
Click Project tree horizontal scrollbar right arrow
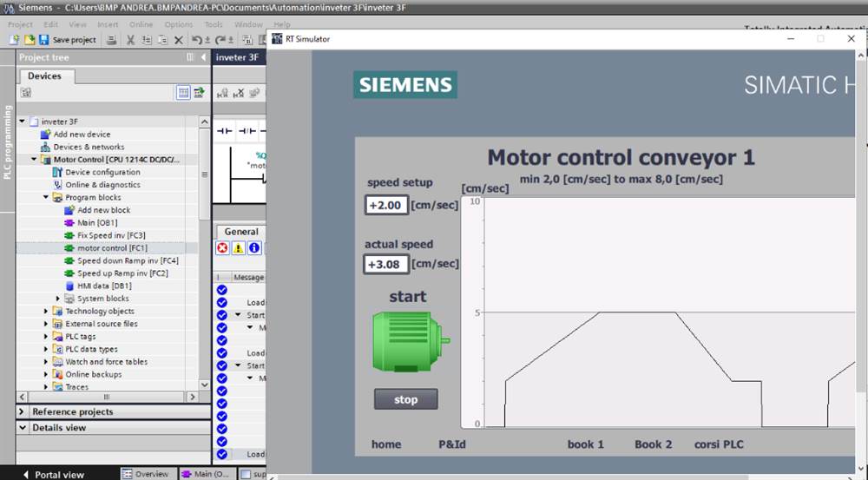point(192,397)
